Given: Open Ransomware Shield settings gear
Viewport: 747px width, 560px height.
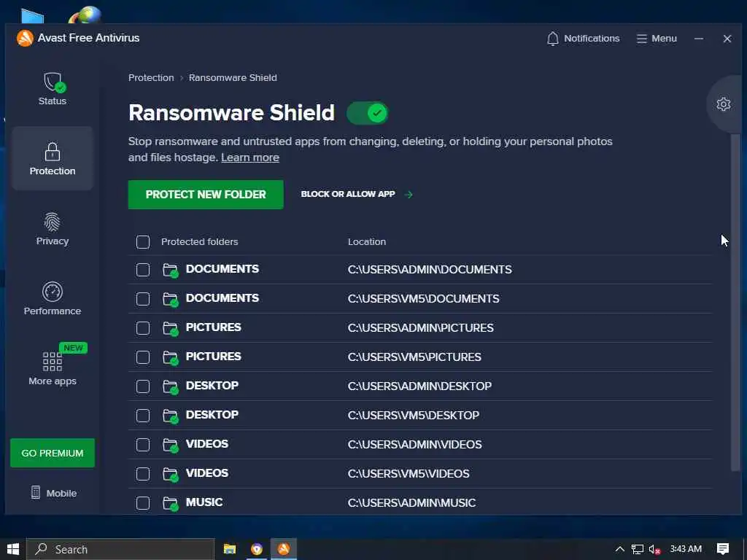Looking at the screenshot, I should pos(723,104).
